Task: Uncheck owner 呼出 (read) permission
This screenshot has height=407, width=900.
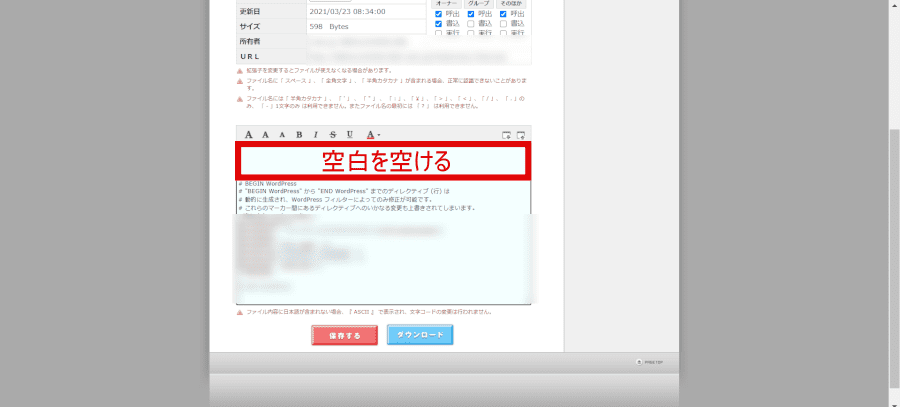Action: click(439, 13)
